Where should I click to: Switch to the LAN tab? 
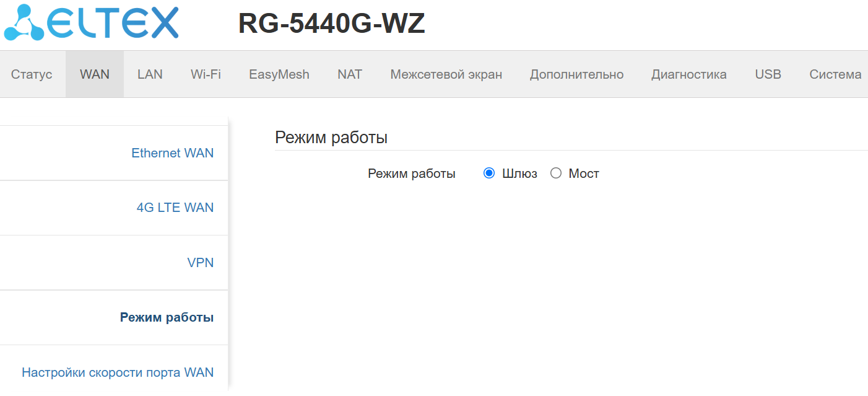tap(150, 74)
